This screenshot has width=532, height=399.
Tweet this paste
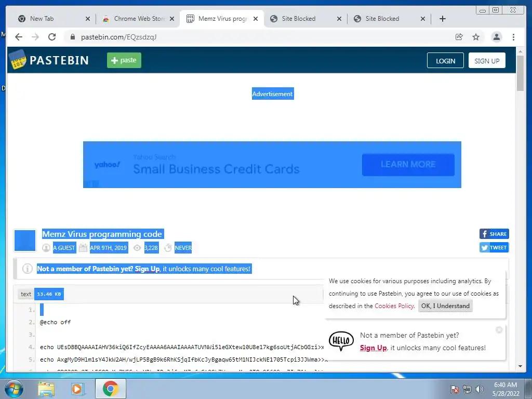click(494, 247)
